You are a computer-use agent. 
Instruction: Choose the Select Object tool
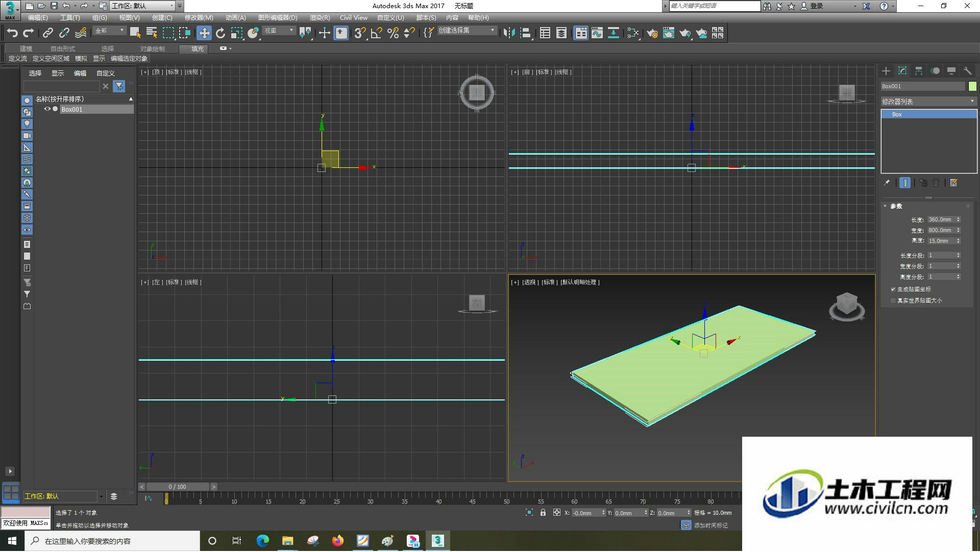[x=135, y=33]
